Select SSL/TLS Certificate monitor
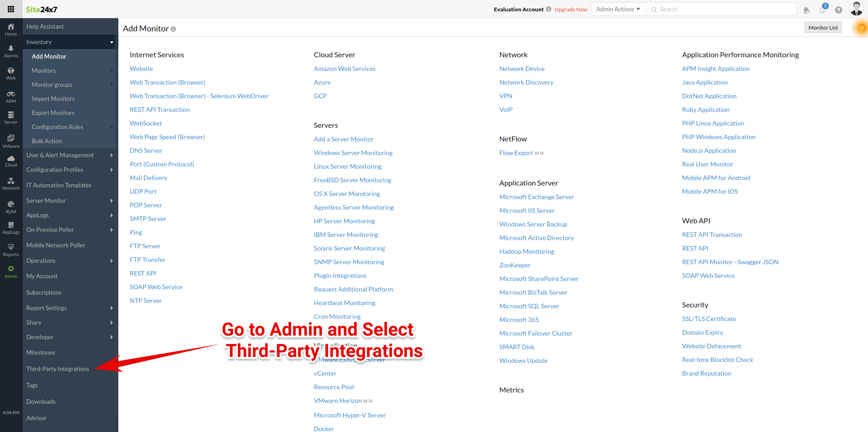Screen dimensions: 868x432 (x=709, y=319)
